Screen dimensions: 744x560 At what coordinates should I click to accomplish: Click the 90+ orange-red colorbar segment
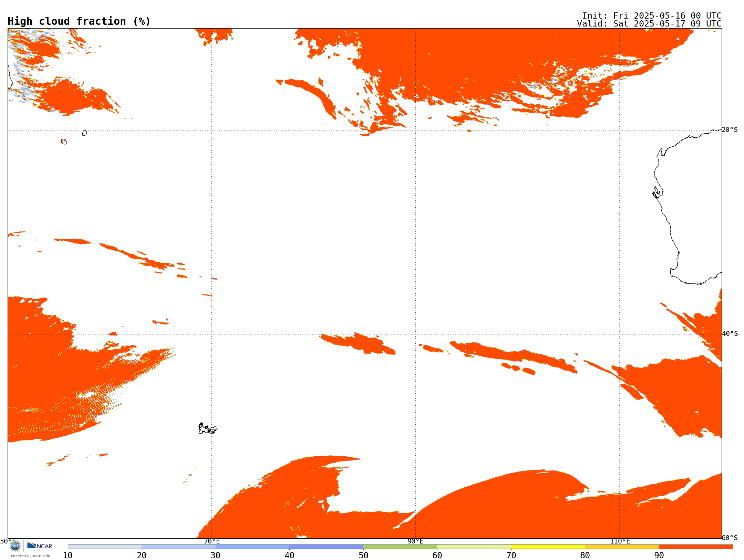[x=696, y=547]
